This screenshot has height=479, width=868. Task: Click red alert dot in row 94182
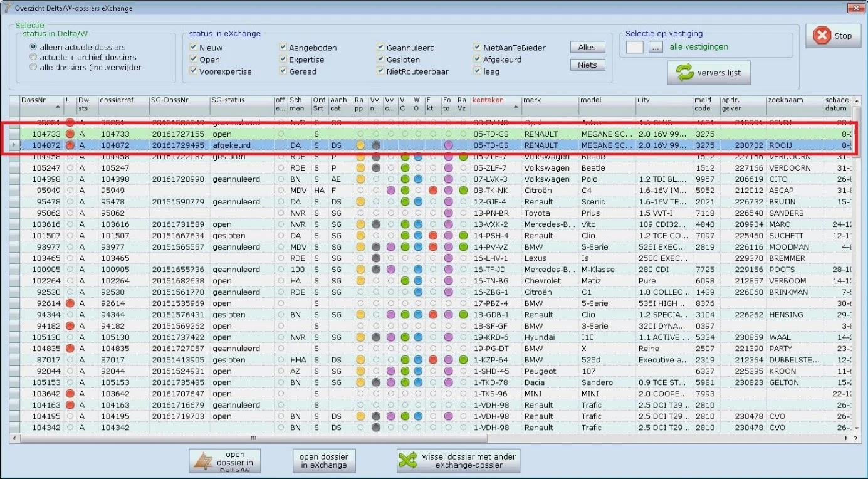pos(70,326)
